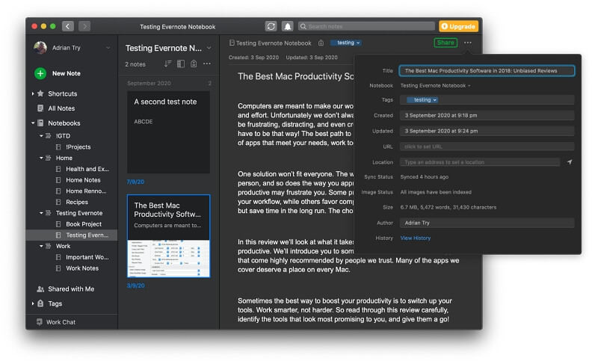Image resolution: width=598 pixels, height=364 pixels.
Task: Click the Title field in note info
Action: pos(487,71)
